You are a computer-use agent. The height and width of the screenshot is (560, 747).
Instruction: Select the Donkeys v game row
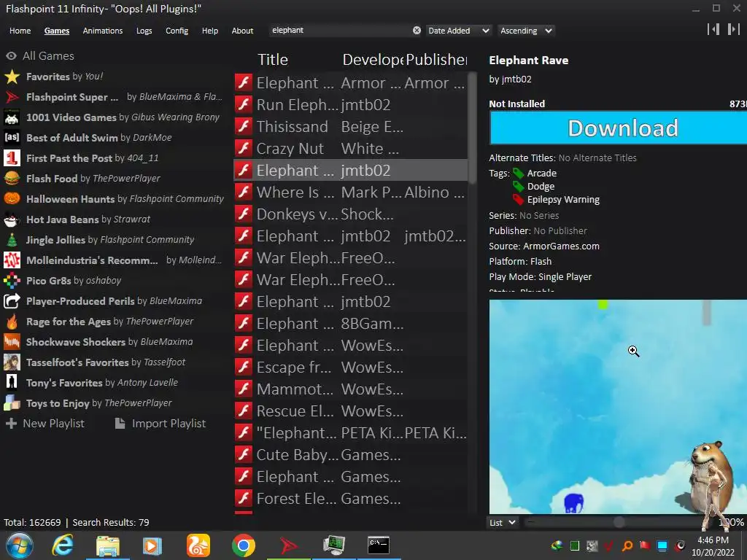pyautogui.click(x=351, y=214)
